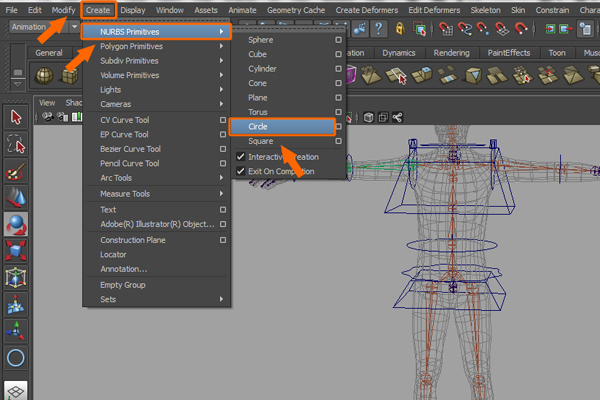Click camera attributes icon in viewport toolbar
Viewport: 600px width, 400px height.
(62, 117)
